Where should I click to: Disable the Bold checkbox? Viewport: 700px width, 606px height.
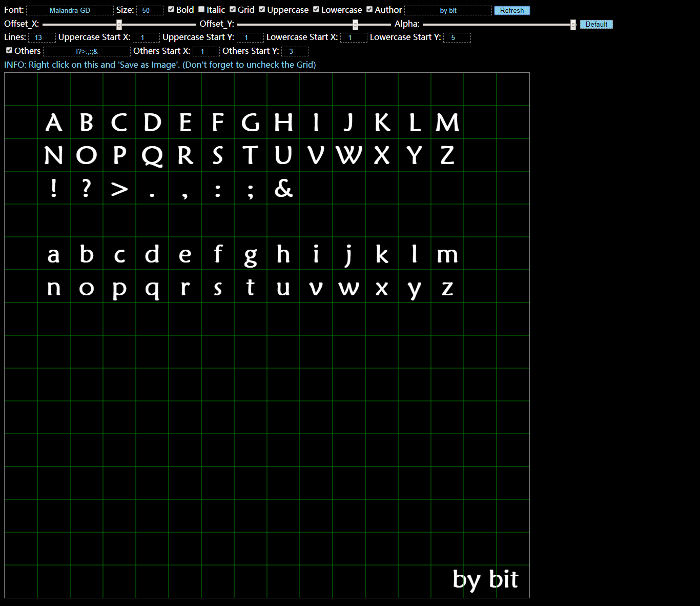tap(171, 9)
